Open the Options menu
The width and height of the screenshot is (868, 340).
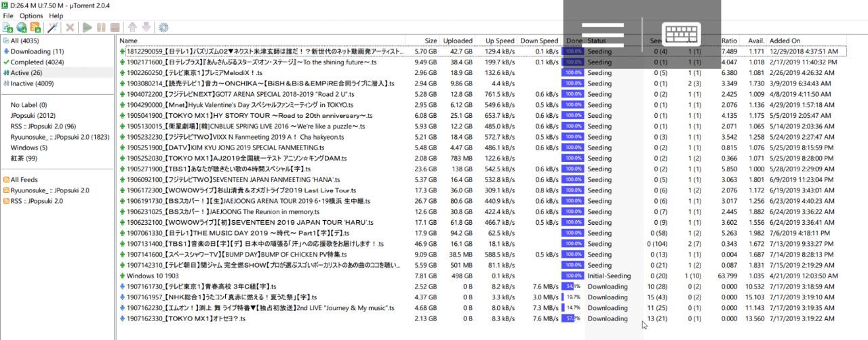31,16
